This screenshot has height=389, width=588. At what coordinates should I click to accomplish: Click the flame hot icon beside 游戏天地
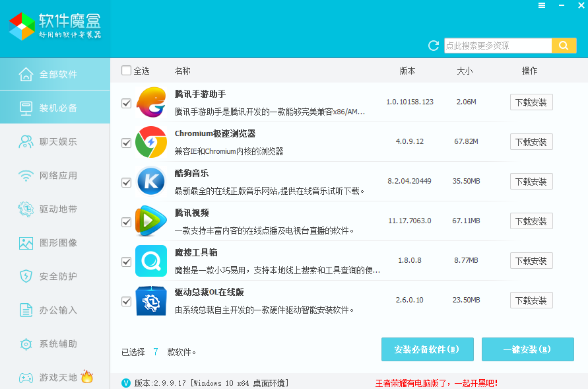[x=86, y=376]
